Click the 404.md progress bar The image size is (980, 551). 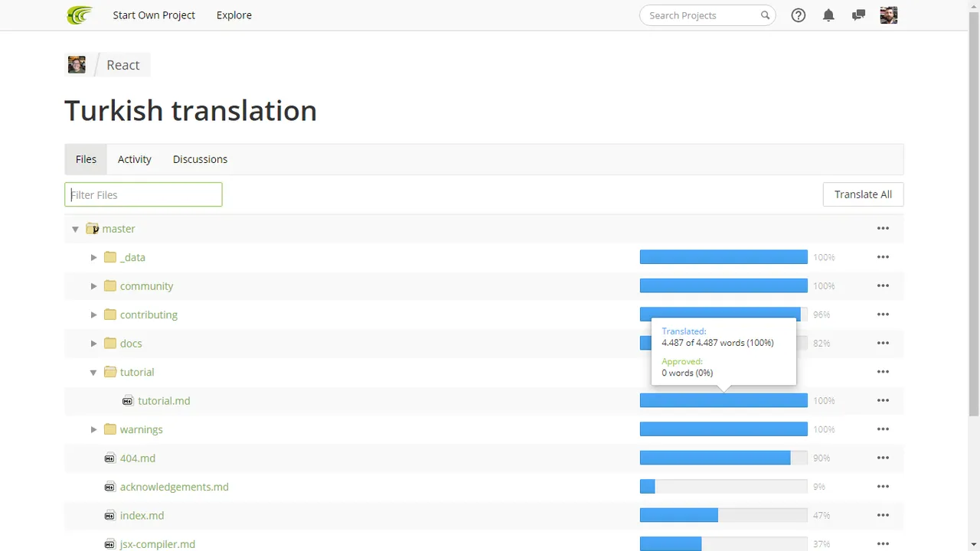[x=724, y=458]
